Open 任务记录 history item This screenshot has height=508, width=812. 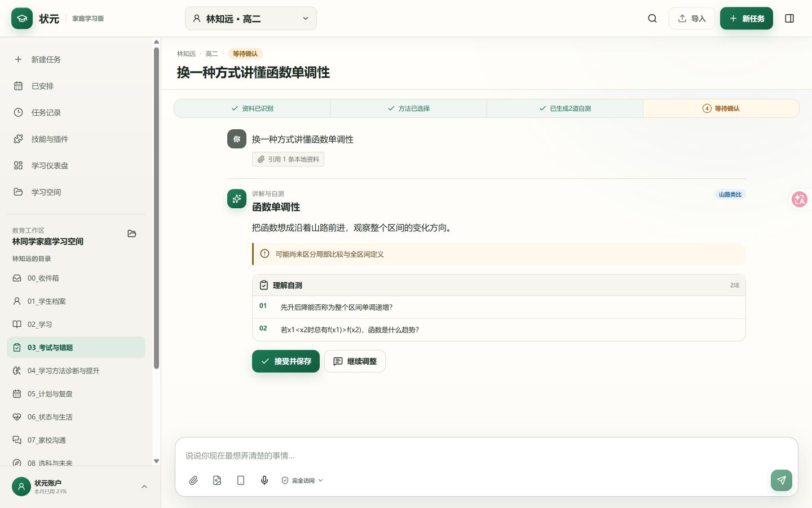[76, 112]
